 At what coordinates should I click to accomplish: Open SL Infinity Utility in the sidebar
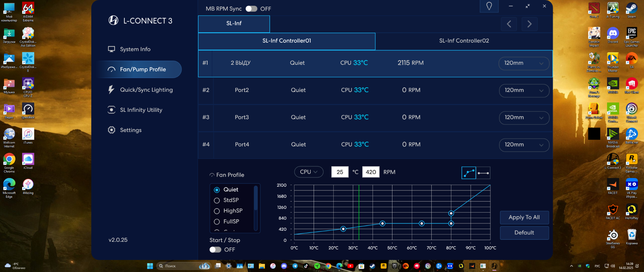point(141,110)
